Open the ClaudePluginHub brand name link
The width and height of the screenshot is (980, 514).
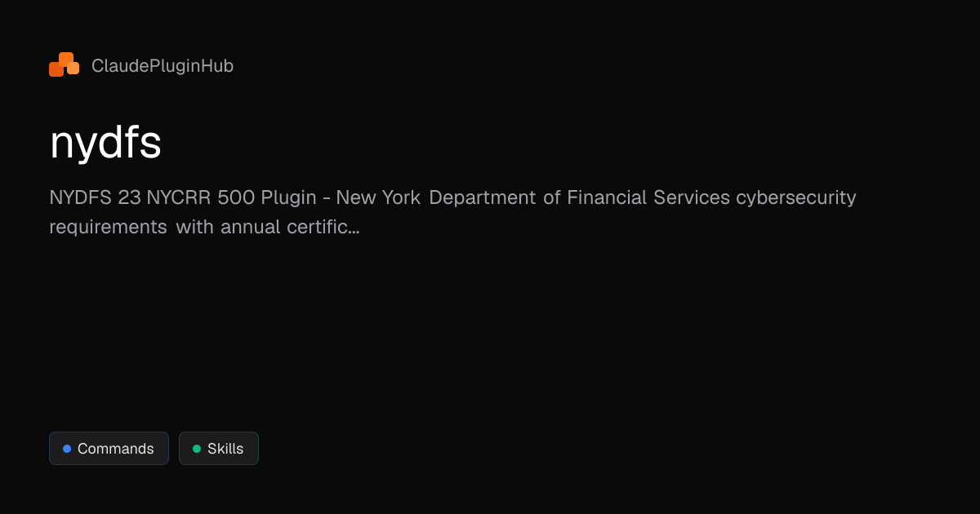163,66
